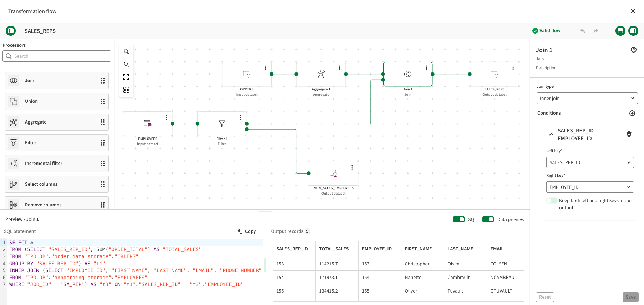Click the Output records count
The height and width of the screenshot is (305, 644).
pyautogui.click(x=307, y=231)
